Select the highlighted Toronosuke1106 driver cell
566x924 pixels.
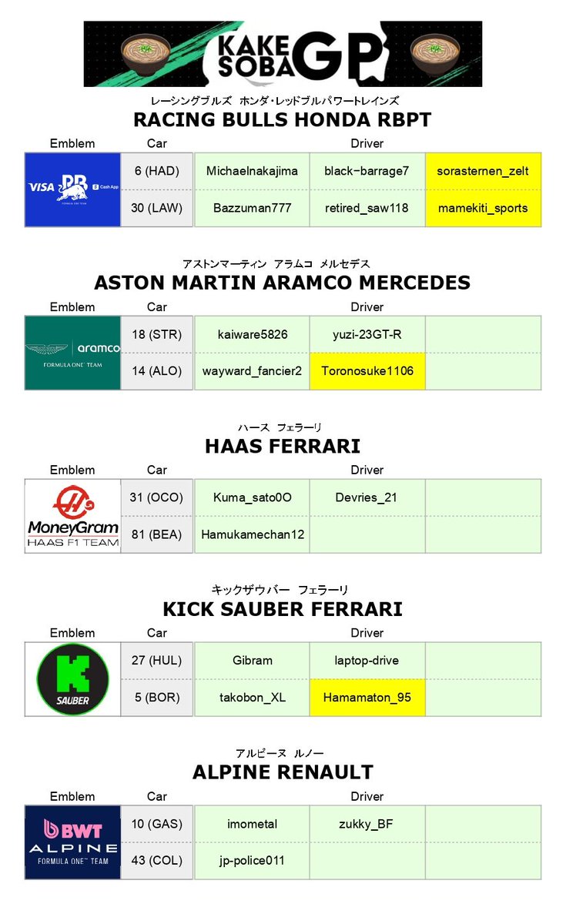click(x=367, y=371)
